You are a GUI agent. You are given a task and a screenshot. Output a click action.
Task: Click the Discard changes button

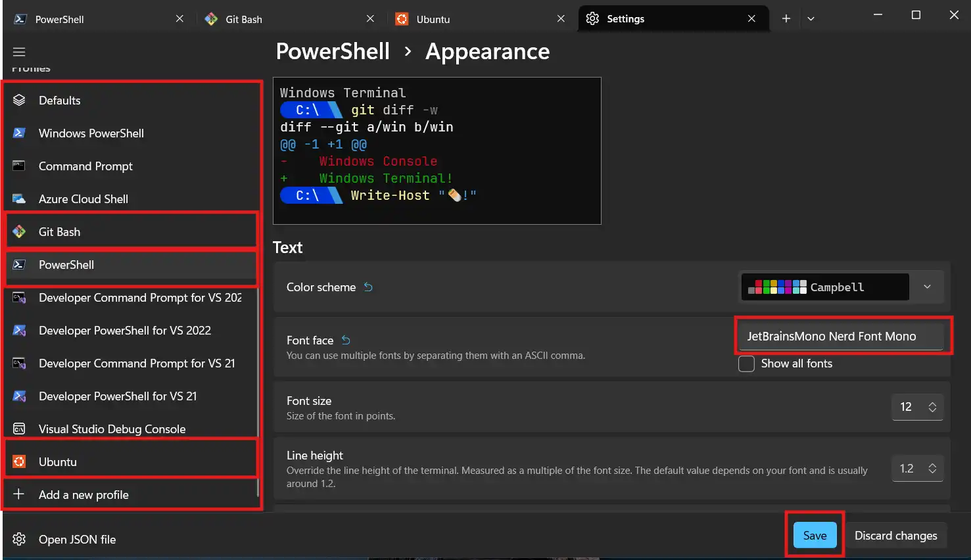click(x=895, y=535)
